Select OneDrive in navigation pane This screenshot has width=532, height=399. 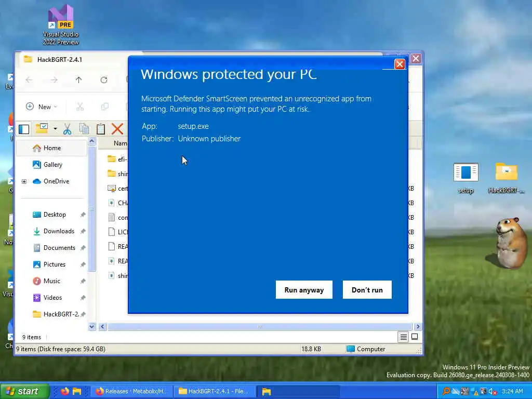[x=51, y=181]
